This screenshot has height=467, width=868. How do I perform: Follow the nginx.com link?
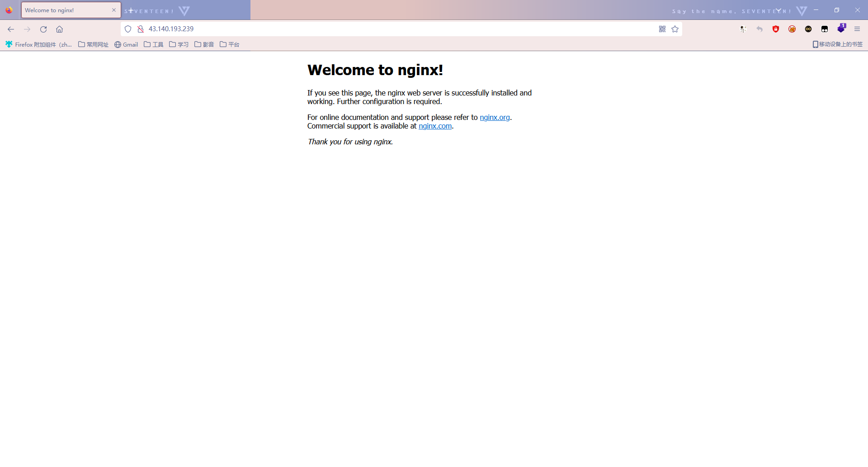435,126
